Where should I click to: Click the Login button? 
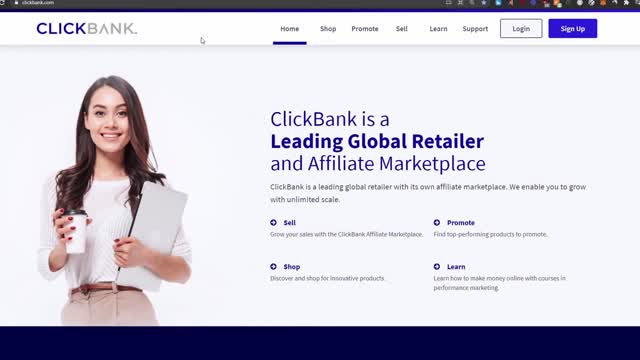click(521, 29)
